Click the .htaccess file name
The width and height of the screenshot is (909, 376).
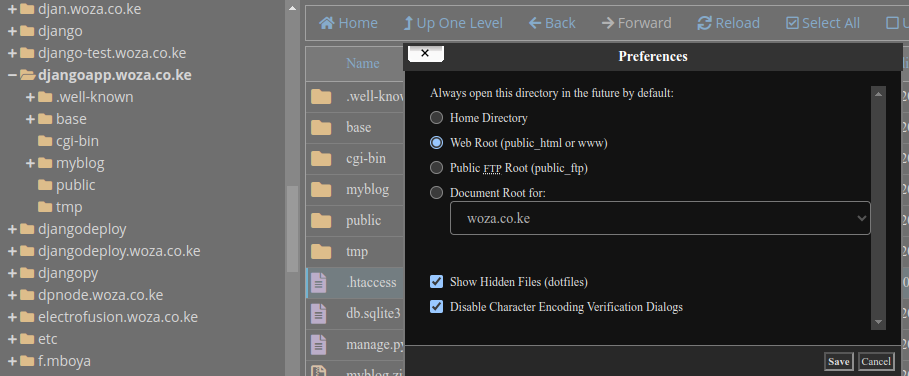[x=371, y=283]
